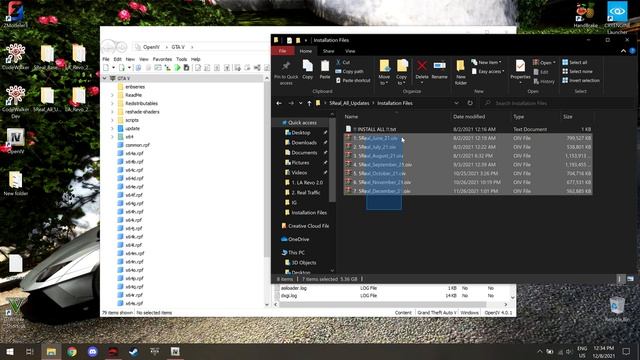This screenshot has height=360, width=640.
Task: Open the Easy access dropdown
Action: click(488, 71)
